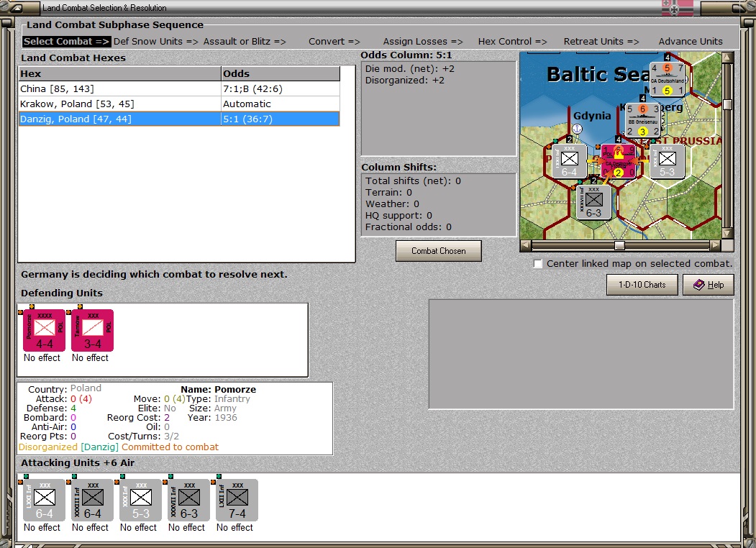The width and height of the screenshot is (756, 548).
Task: Click the map vertical scrollbar up arrow
Action: click(727, 58)
